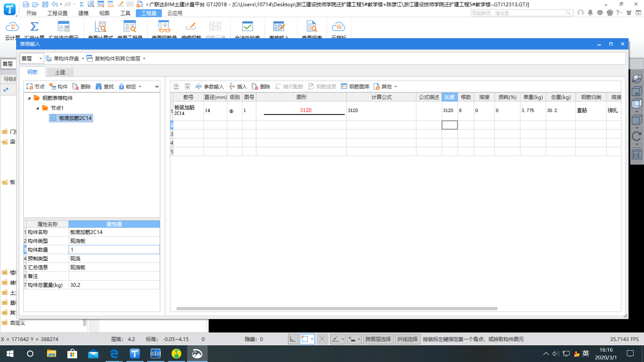Screen dimensions: 644x362
Task: Open File Explorer from taskbar
Action: (x=51, y=354)
